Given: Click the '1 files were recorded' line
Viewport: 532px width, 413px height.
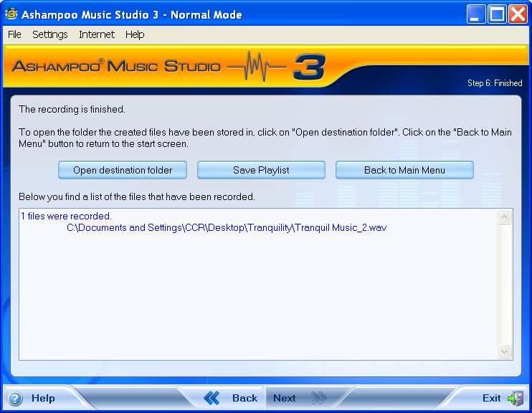Looking at the screenshot, I should tap(66, 216).
